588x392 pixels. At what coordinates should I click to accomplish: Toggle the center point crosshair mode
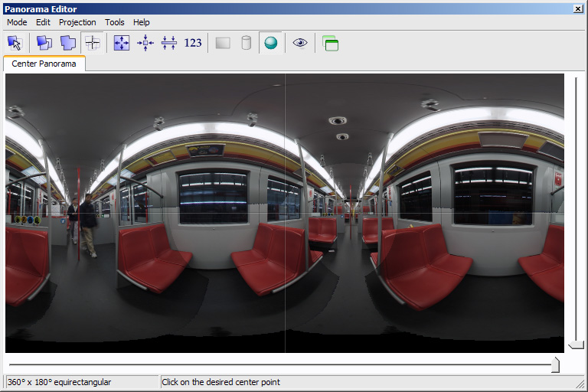pyautogui.click(x=93, y=43)
